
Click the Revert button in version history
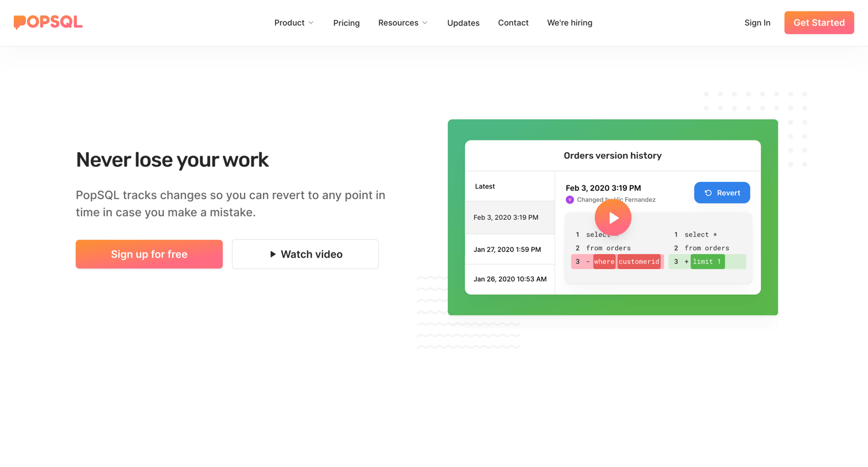[x=722, y=193]
